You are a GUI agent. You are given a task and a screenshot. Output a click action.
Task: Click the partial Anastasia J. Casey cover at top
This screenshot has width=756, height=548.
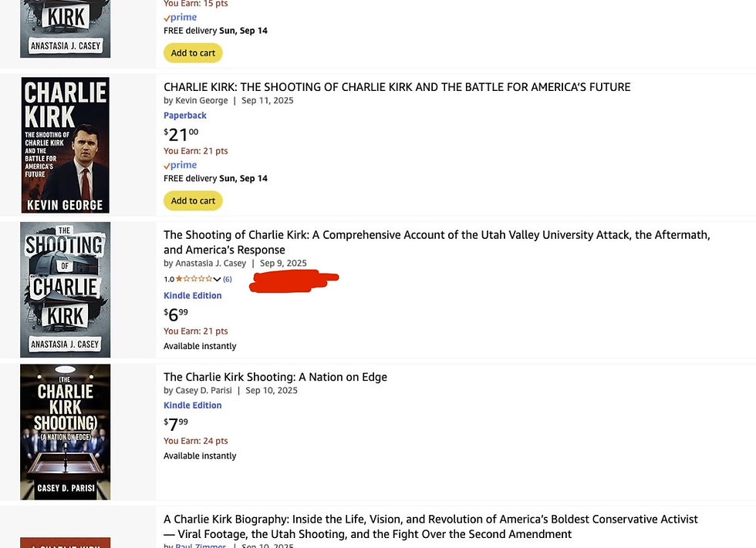[66, 29]
